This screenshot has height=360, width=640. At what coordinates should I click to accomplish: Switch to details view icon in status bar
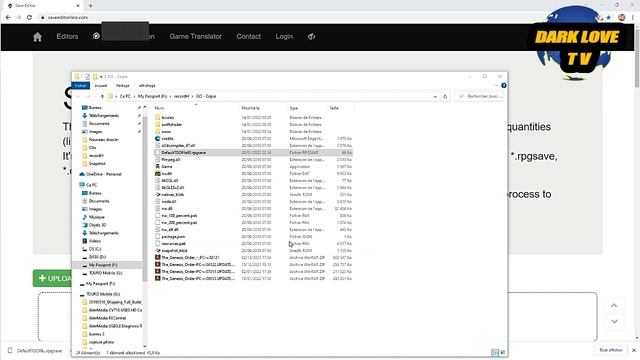[495, 352]
